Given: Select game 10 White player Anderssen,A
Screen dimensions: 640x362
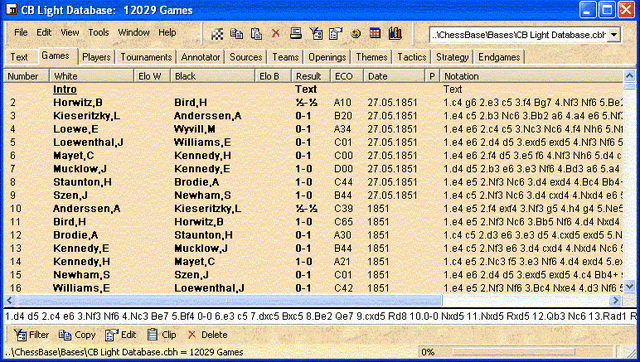Looking at the screenshot, I should [87, 209].
